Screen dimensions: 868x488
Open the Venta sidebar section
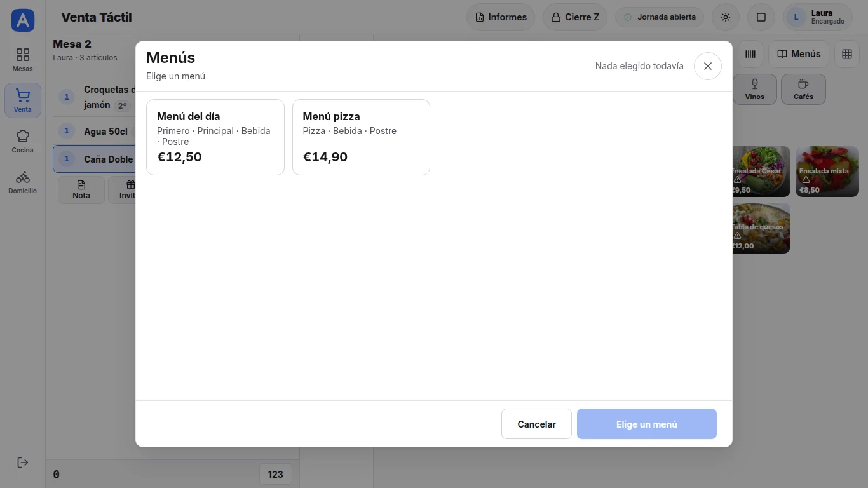pyautogui.click(x=23, y=100)
